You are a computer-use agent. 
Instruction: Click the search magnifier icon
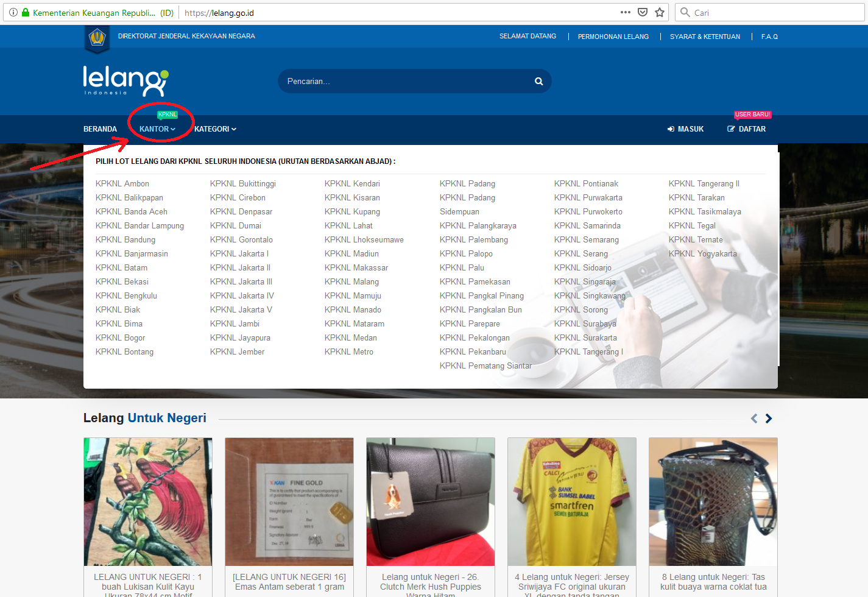[538, 80]
